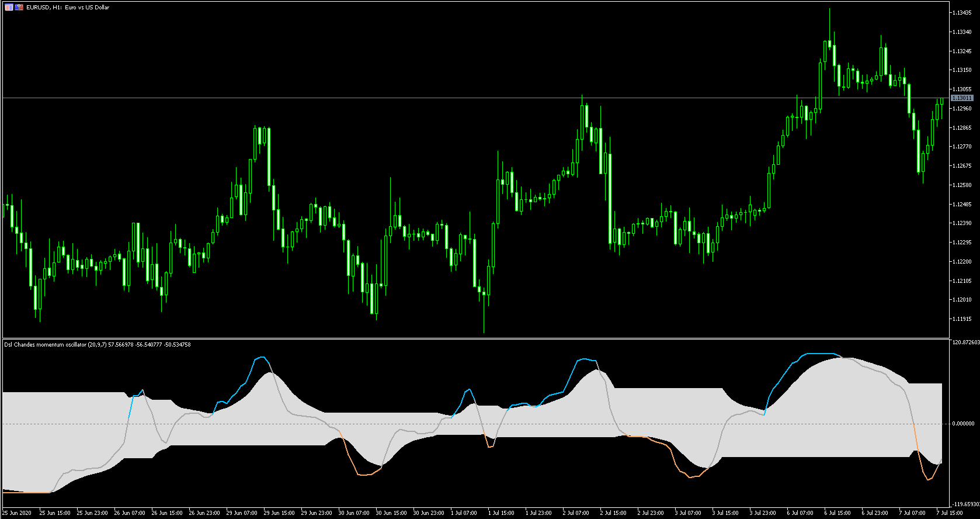Click the '6 Jul 23:00' time label
This screenshot has width=980, height=519.
(x=875, y=513)
